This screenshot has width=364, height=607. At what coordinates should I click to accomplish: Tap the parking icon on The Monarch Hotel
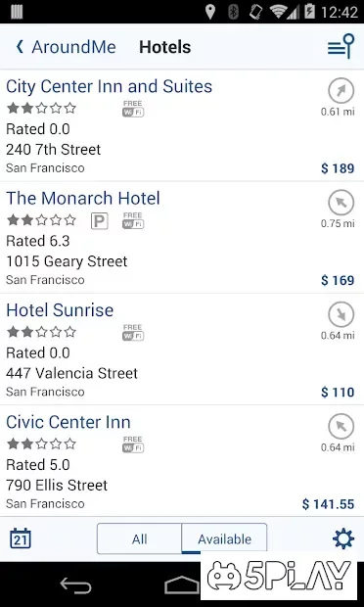[x=100, y=221]
